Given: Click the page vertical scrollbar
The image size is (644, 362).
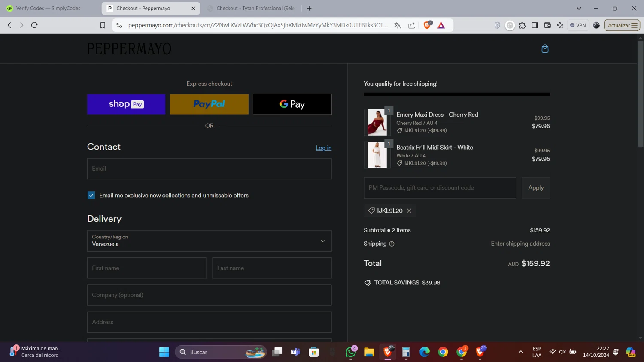Looking at the screenshot, I should [640, 94].
